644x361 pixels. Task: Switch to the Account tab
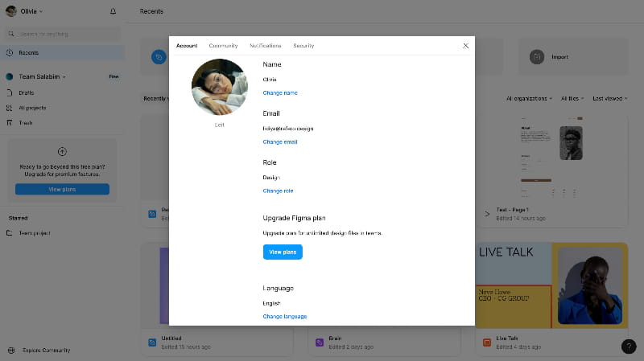[187, 46]
